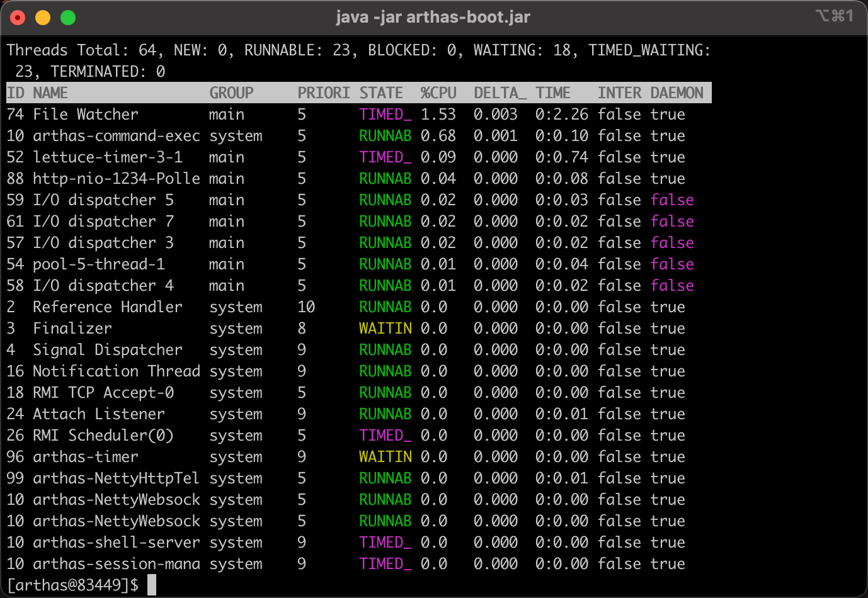
Task: Click the green maximize window button
Action: 68,18
